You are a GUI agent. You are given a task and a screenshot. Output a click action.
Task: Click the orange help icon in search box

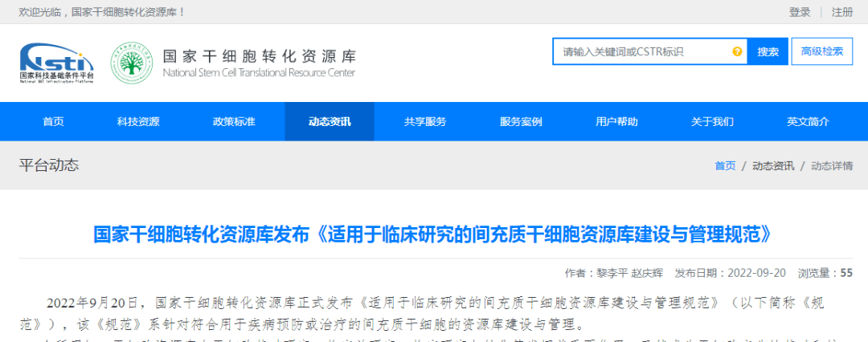(x=737, y=51)
